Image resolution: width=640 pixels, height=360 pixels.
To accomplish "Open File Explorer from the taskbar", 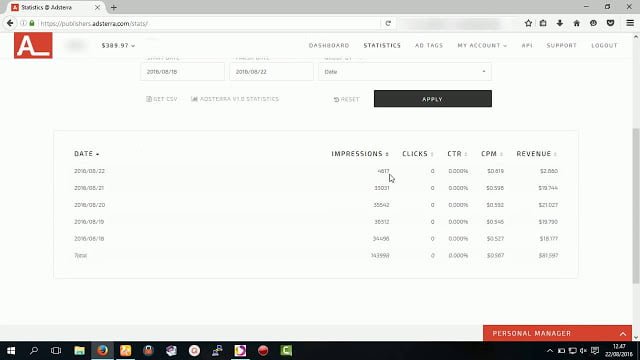I will (79, 351).
